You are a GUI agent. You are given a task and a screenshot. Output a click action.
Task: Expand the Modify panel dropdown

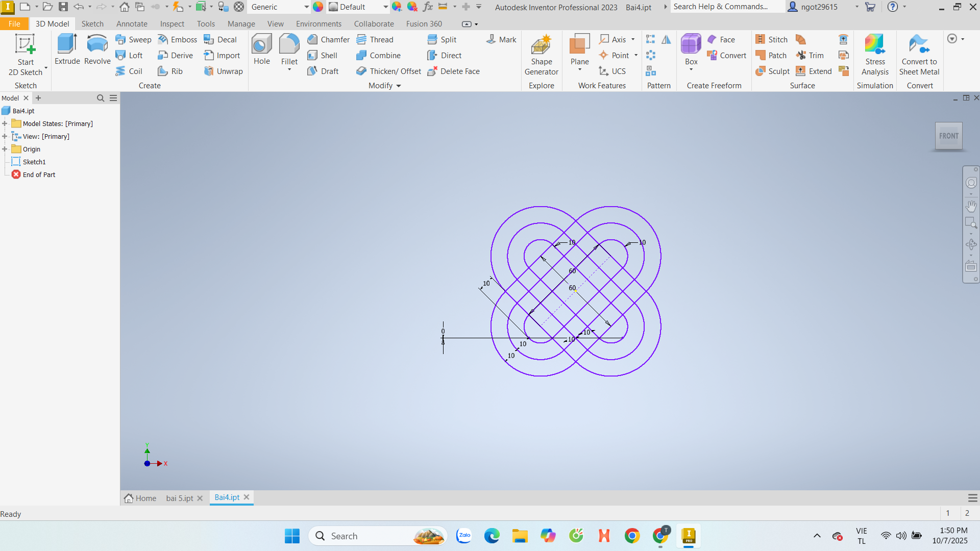tap(399, 86)
